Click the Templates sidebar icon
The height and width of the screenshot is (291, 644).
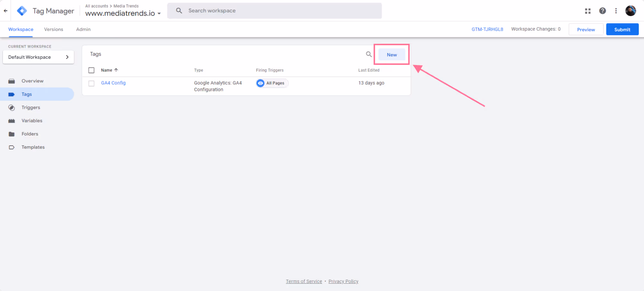click(12, 147)
